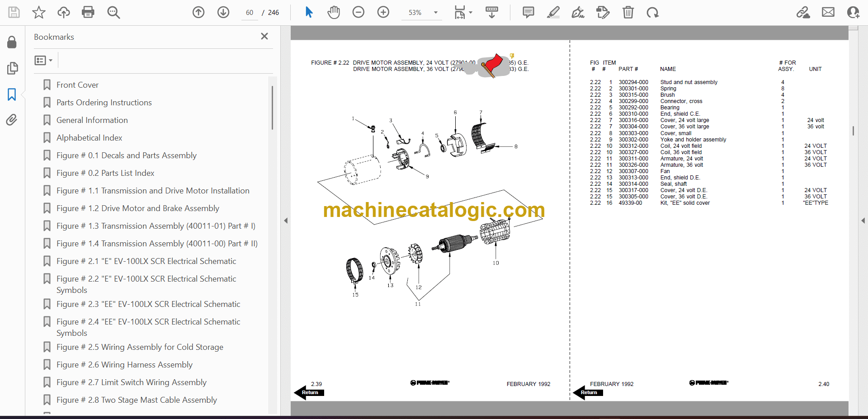Rotate the page view
Viewport: 868px width, 419px height.
tap(652, 12)
